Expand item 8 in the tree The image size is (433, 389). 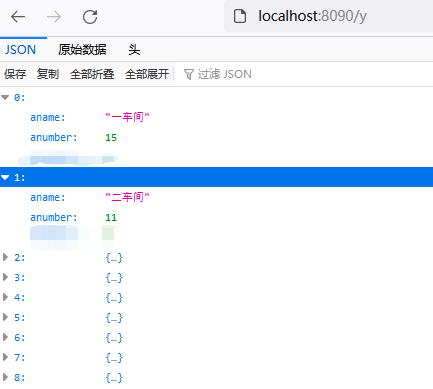(x=5, y=377)
